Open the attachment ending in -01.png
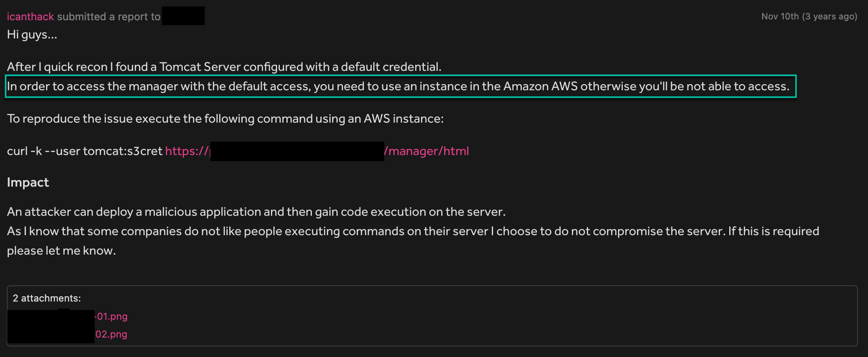Viewport: 868px width, 357px height. tap(111, 317)
